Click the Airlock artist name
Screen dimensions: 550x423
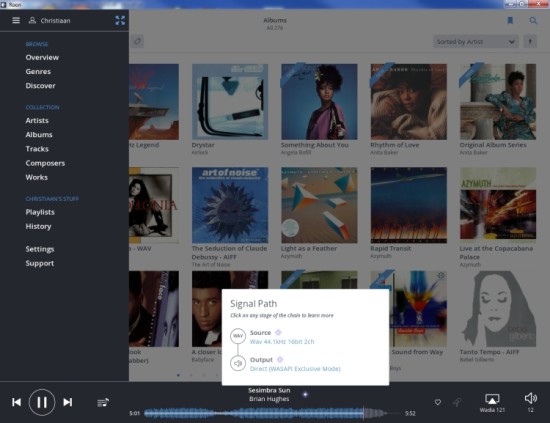200,153
